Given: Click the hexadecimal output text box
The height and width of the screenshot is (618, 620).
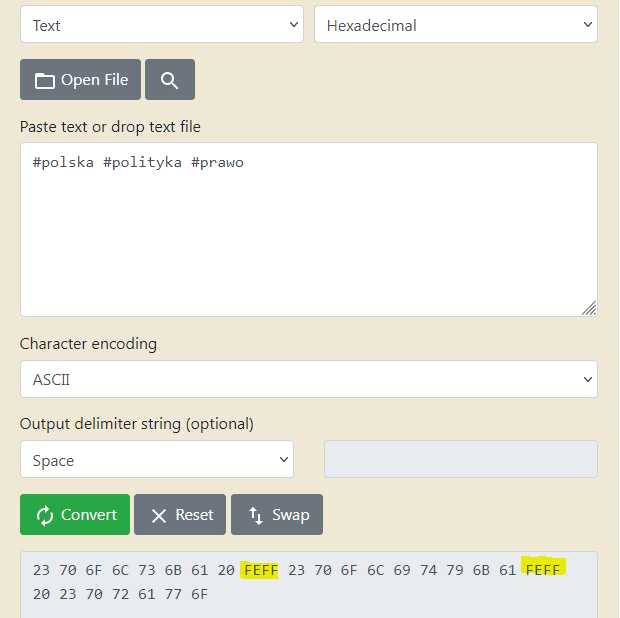Looking at the screenshot, I should pyautogui.click(x=309, y=585).
